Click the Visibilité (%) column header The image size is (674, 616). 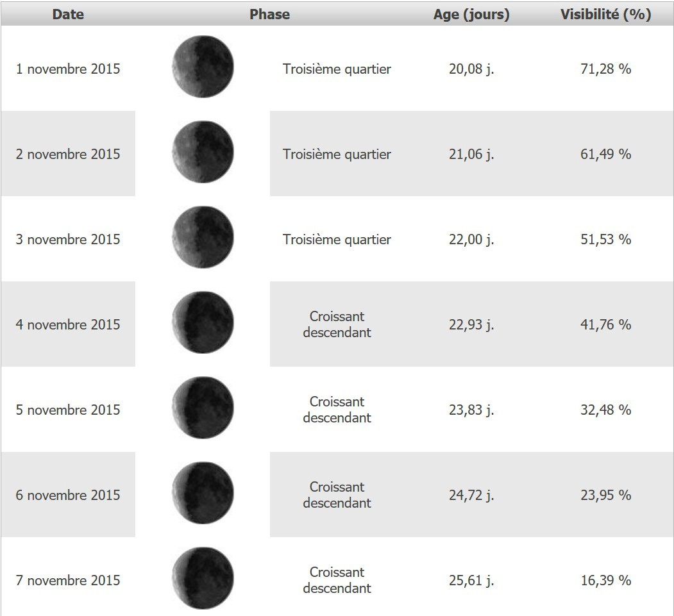(x=605, y=14)
